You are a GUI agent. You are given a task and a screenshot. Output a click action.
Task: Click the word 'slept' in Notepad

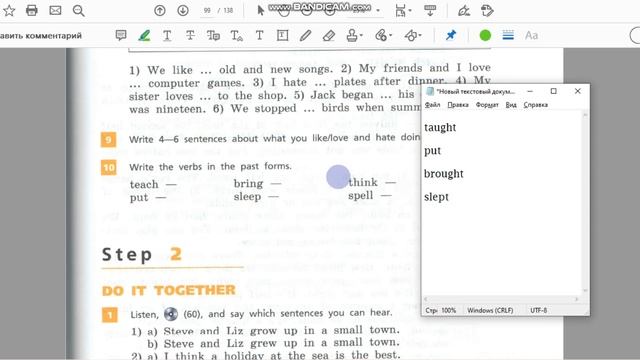tap(436, 197)
